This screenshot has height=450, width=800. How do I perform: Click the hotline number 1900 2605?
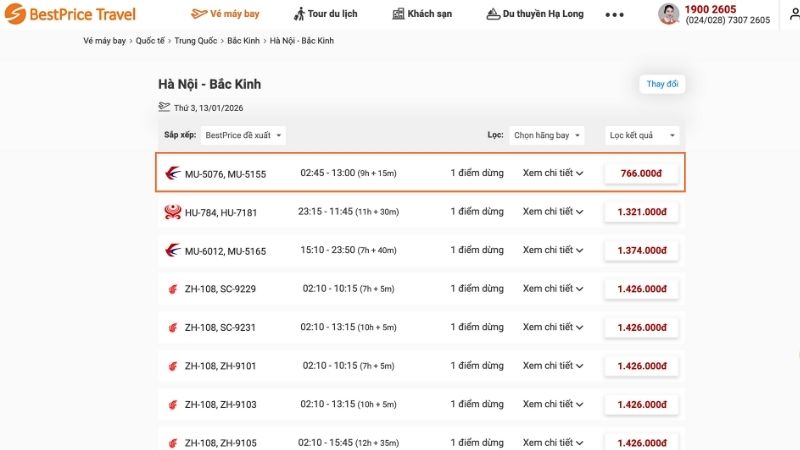tap(710, 9)
